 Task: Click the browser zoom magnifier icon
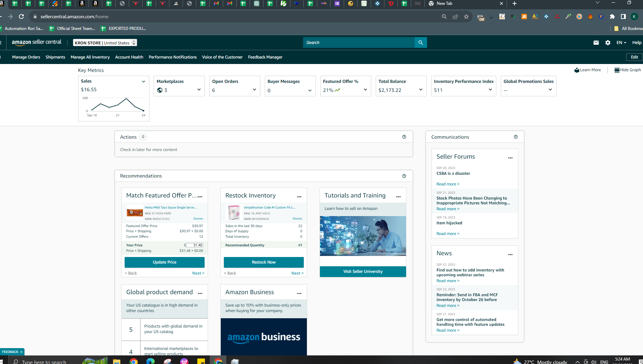click(x=444, y=17)
